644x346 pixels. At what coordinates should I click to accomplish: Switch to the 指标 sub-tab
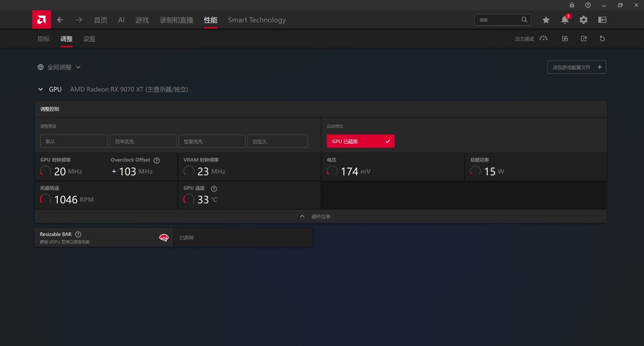click(x=44, y=39)
